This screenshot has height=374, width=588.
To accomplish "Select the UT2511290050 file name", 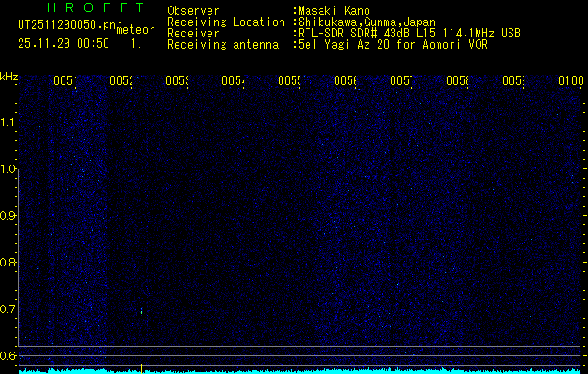I will coord(67,25).
